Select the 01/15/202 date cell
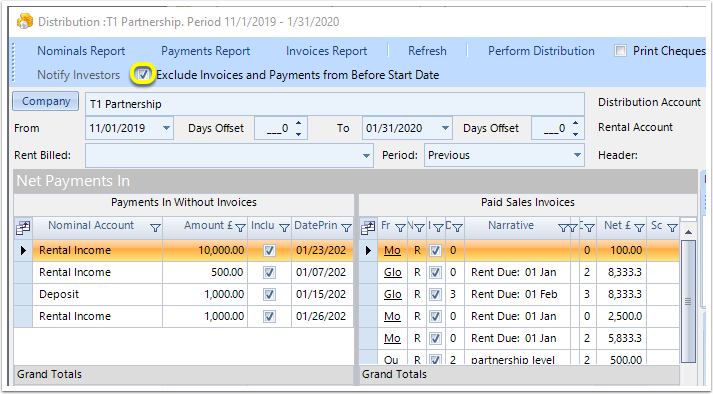This screenshot has width=713, height=394. 322,294
